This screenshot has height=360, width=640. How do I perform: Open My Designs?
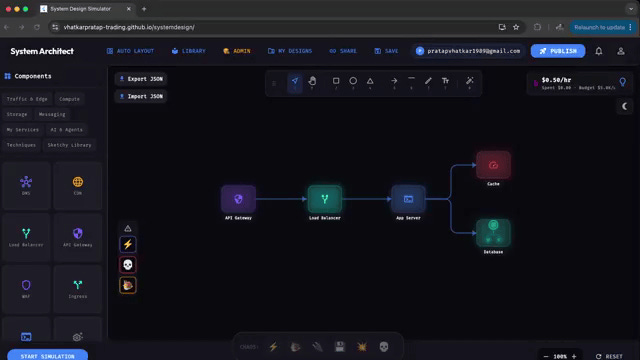click(290, 51)
